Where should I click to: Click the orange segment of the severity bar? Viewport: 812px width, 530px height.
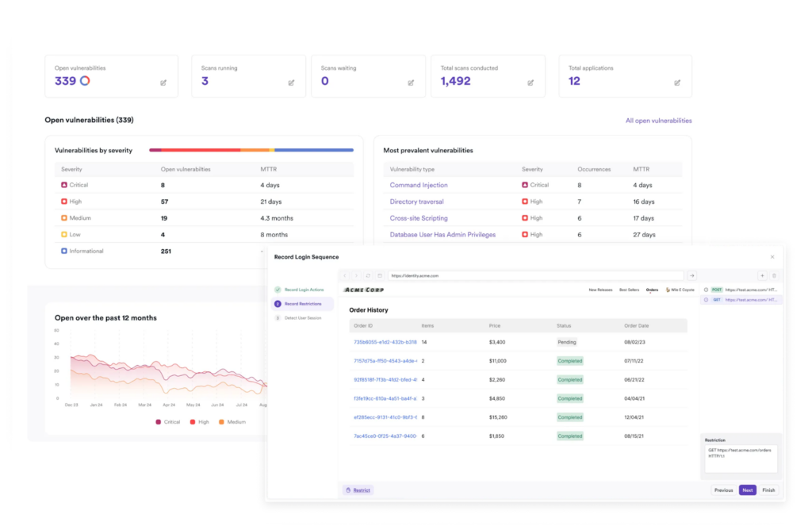pyautogui.click(x=255, y=150)
